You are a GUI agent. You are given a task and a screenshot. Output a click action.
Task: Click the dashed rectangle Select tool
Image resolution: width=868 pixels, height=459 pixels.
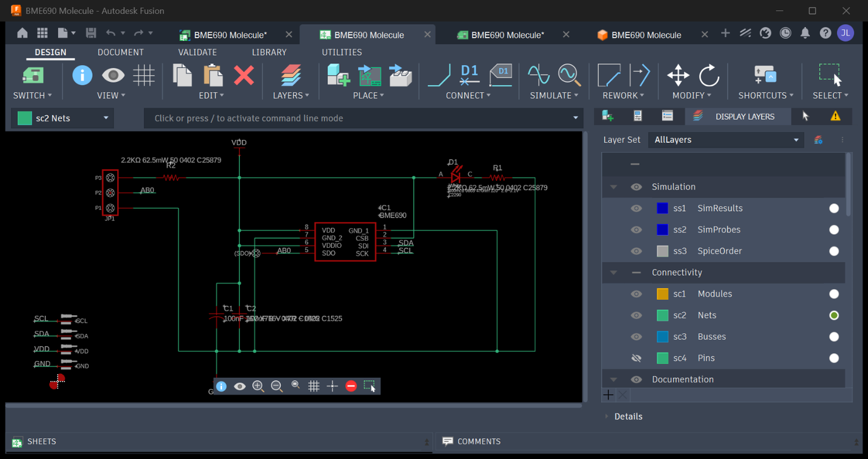830,75
